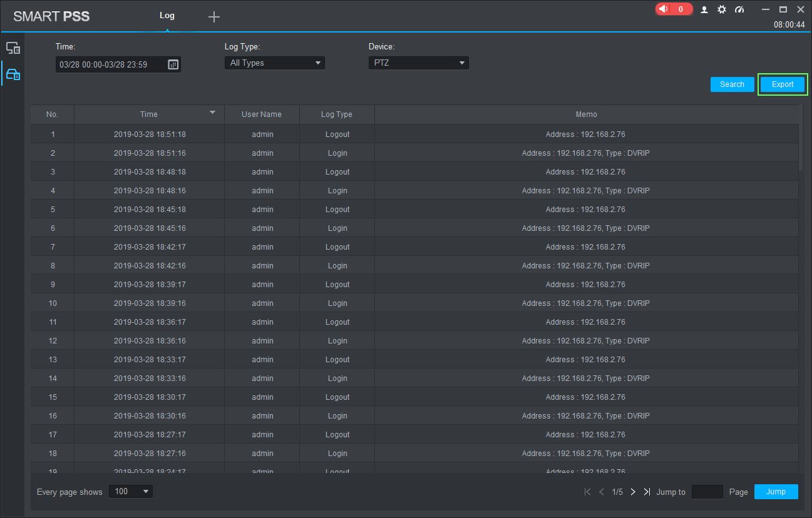Viewport: 812px width, 518px height.
Task: Toggle the sort arrow on the Time column
Action: (212, 113)
